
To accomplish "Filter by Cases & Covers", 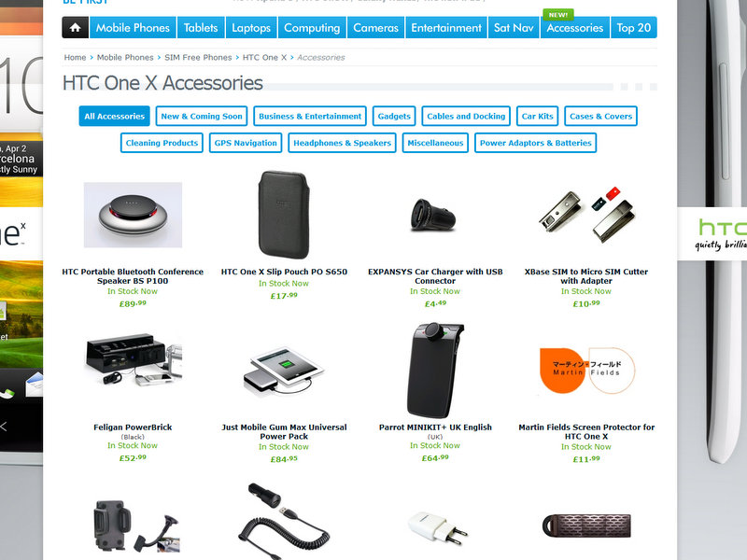I will (600, 116).
